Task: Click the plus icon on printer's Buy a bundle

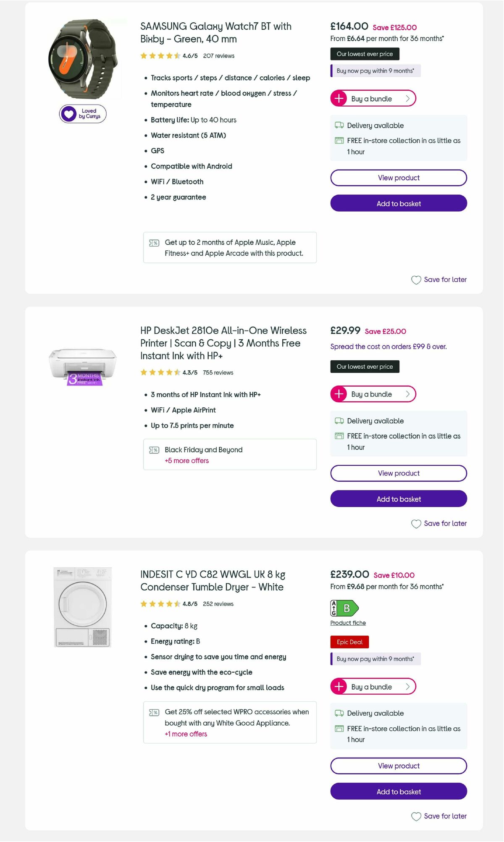Action: pos(339,394)
